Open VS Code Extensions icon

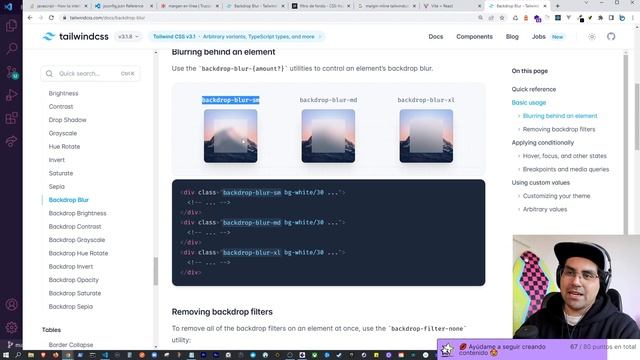[11, 118]
